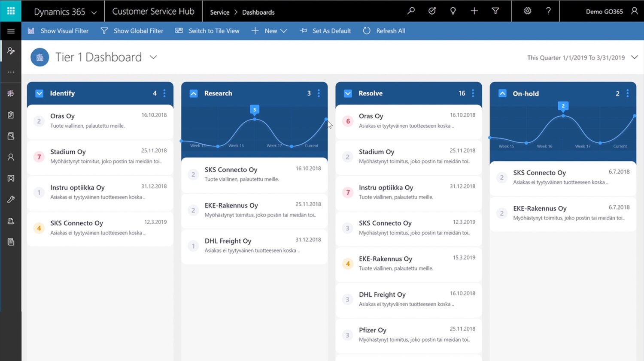The height and width of the screenshot is (361, 644).
Task: Open Pfizer Oy case in Resolve
Action: (409, 335)
